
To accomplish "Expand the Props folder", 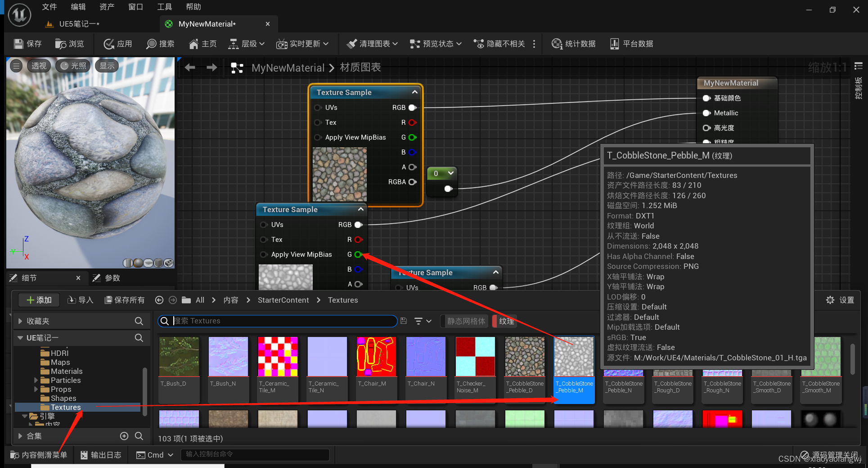I will pos(36,389).
